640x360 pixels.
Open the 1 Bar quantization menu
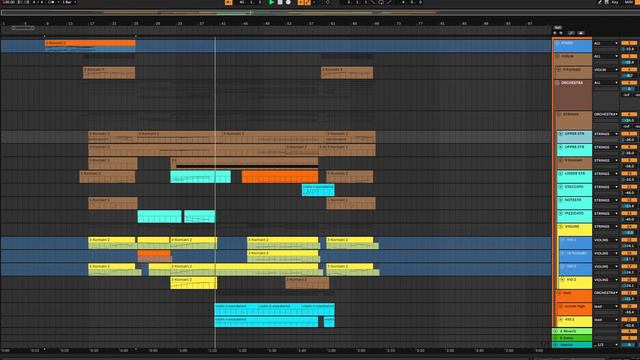[69, 2]
